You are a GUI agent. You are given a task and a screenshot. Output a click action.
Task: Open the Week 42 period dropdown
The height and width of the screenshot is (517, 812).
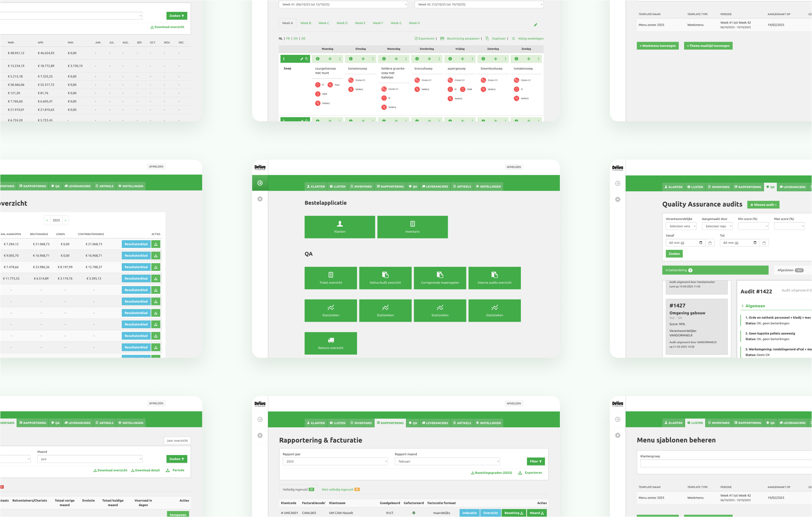coord(479,4)
